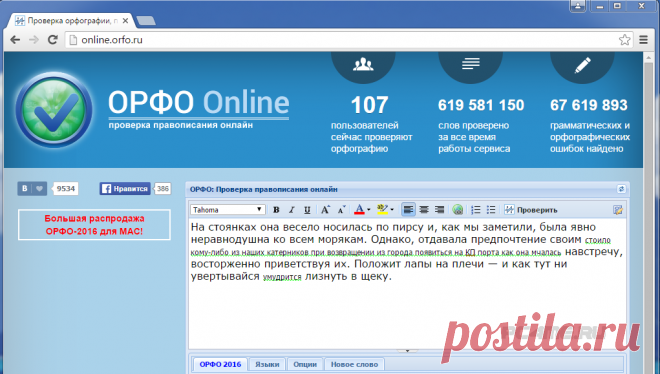Viewport: 660px width, 374px height.
Task: Create a bulleted list
Action: (491, 210)
